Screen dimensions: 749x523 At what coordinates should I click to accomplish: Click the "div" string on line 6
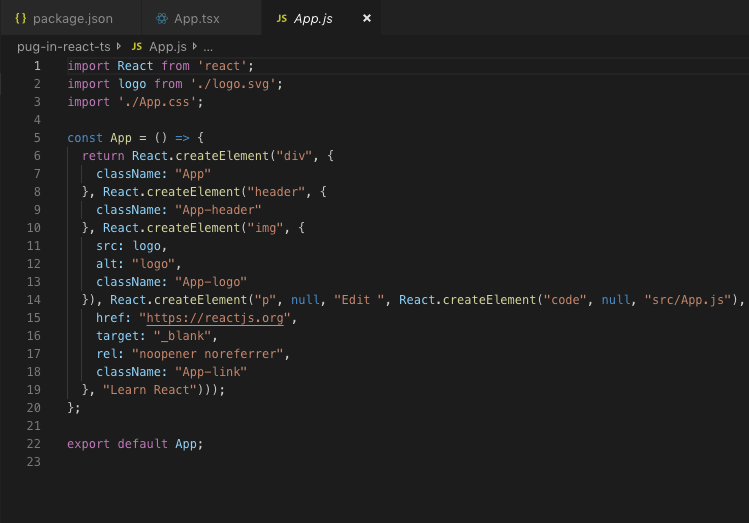pyautogui.click(x=294, y=156)
